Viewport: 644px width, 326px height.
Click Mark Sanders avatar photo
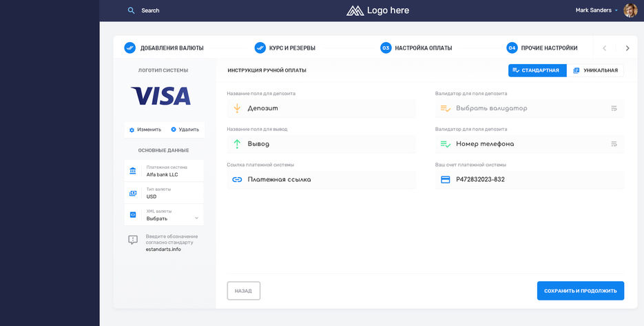point(630,10)
